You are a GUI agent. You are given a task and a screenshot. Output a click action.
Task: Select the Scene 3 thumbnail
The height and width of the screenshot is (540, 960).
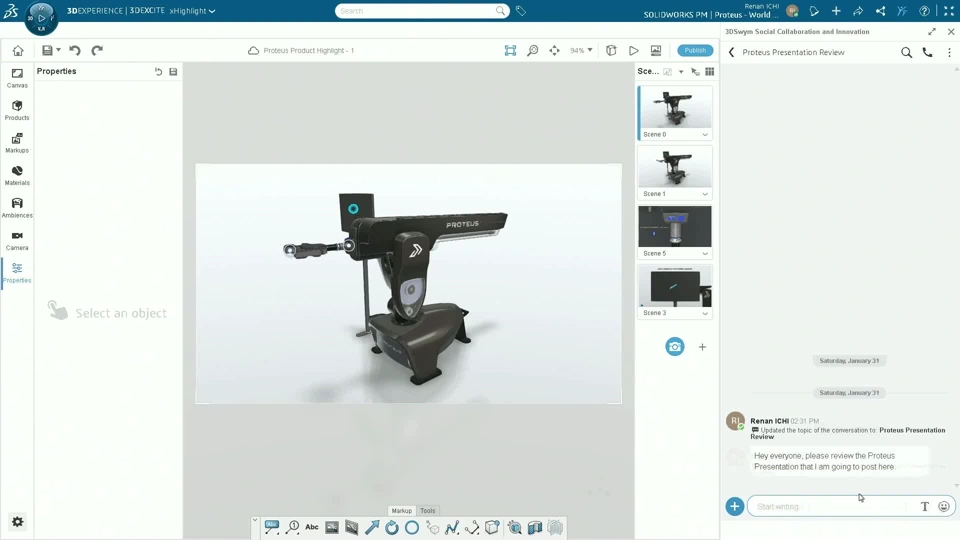(x=675, y=285)
